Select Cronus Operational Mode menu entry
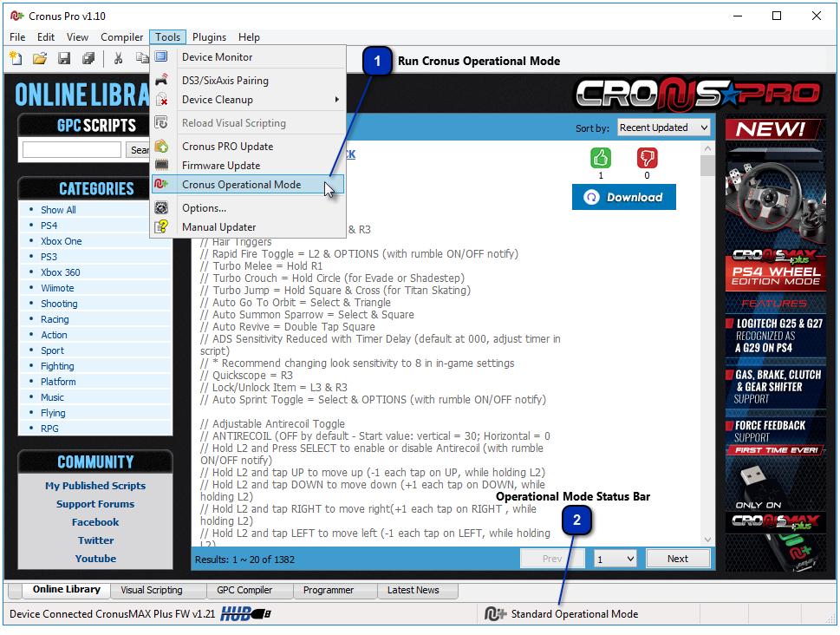 pos(248,185)
